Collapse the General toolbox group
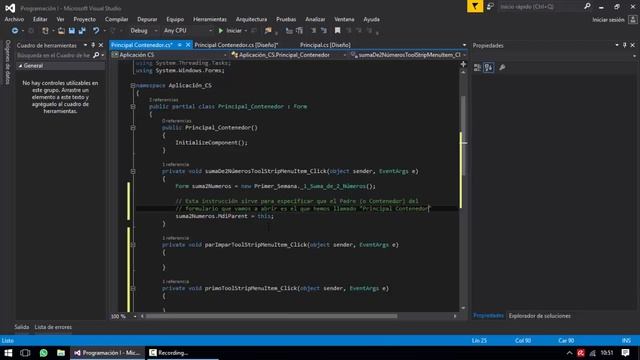The image size is (640, 360). coord(20,66)
